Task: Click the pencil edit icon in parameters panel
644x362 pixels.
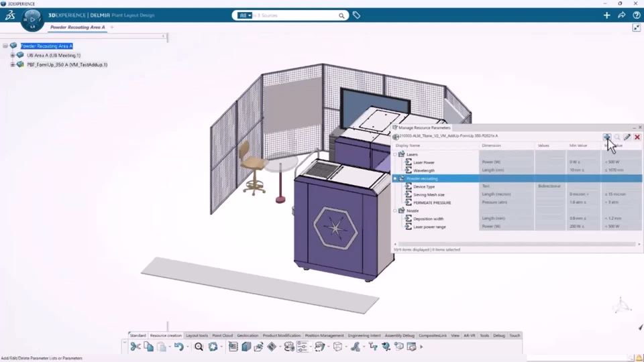Action: coord(627,137)
